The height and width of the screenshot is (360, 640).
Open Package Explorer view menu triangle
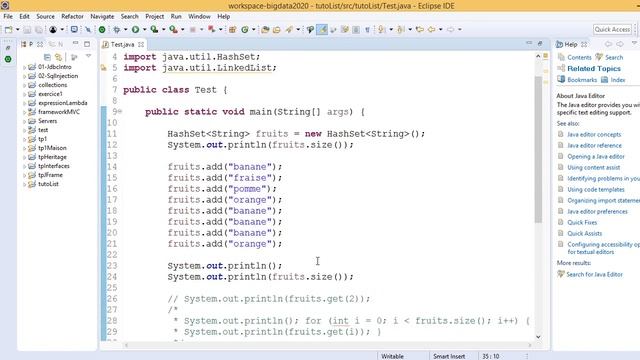88,56
